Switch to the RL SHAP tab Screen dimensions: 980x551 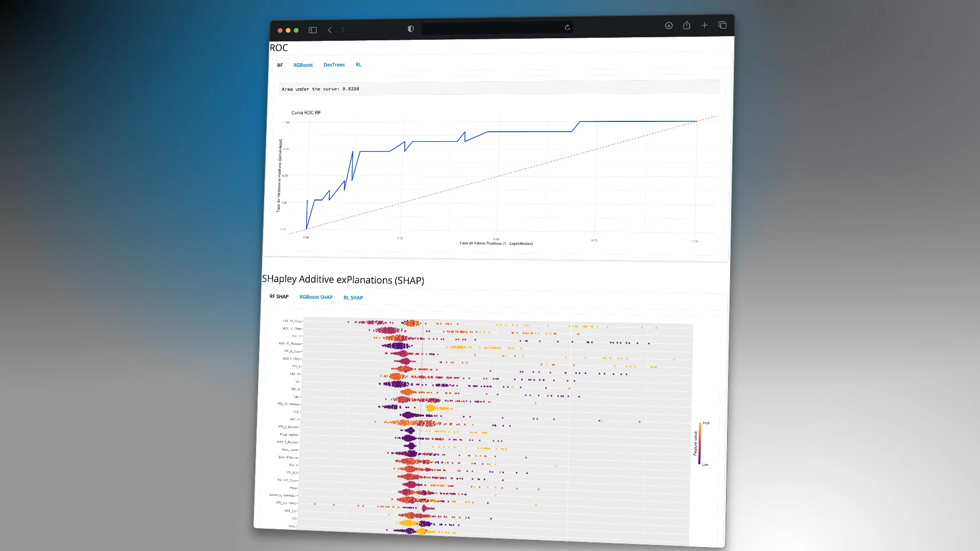[x=353, y=297]
